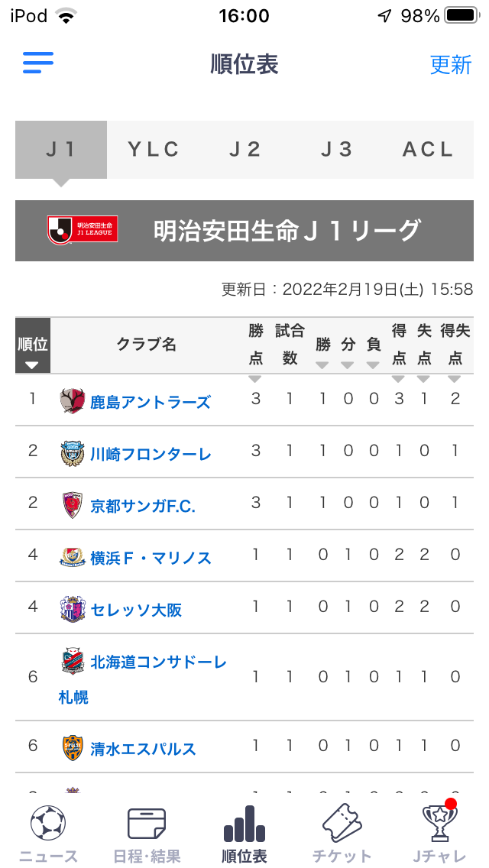This screenshot has width=489, height=868.
Task: Select the J2 league tab
Action: click(x=245, y=150)
